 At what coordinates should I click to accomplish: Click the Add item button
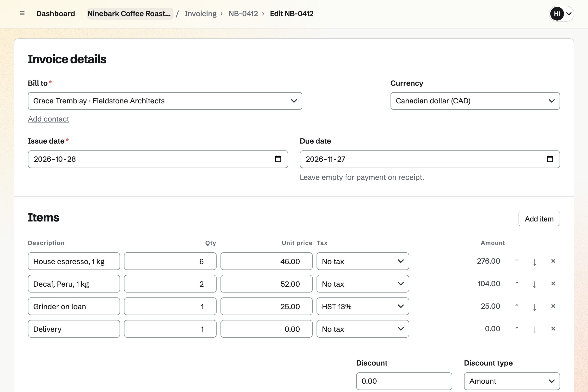pos(539,219)
